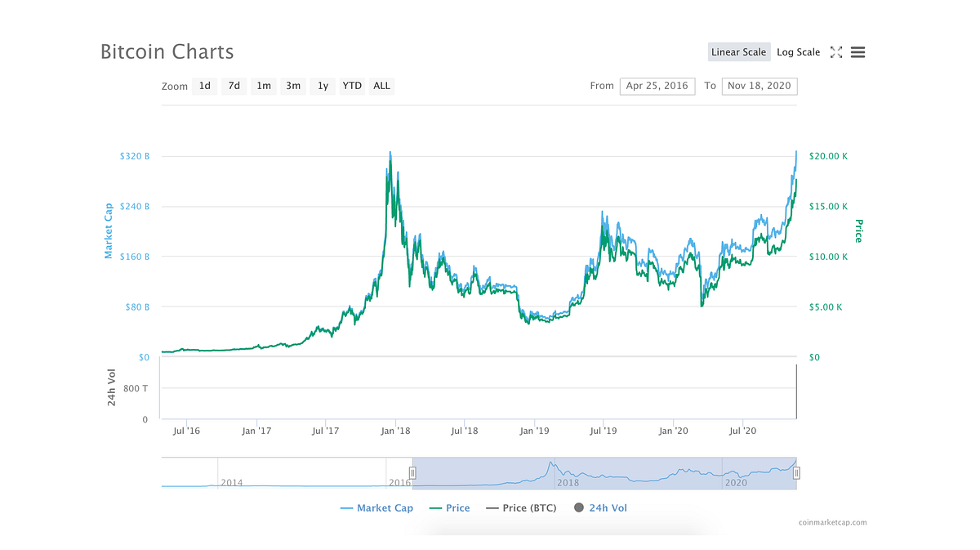This screenshot has width=980, height=550.
Task: Click the Jan '17 axis label
Action: (x=257, y=431)
